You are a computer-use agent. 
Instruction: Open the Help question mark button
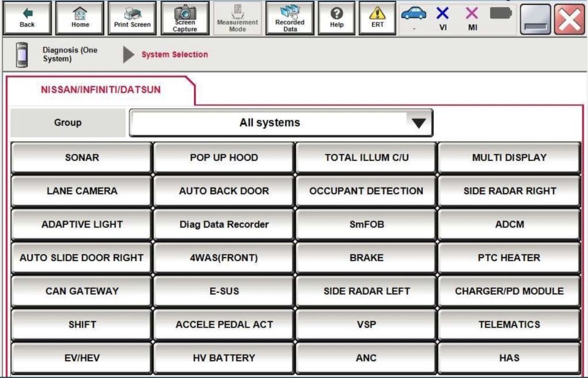tap(336, 18)
